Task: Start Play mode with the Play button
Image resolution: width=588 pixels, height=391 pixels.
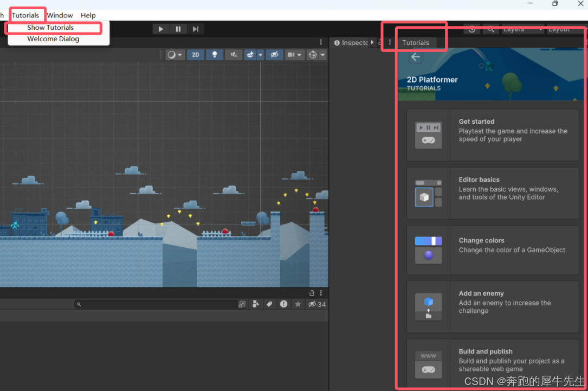Action: 160,29
